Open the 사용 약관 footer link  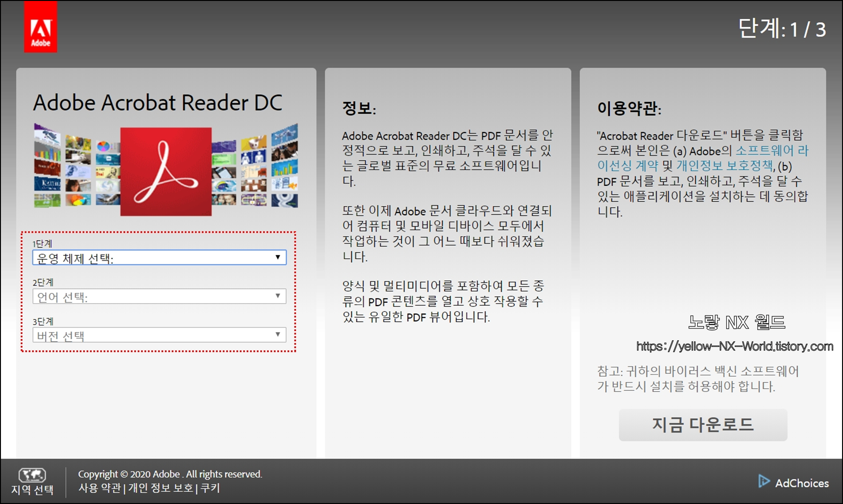[x=99, y=488]
